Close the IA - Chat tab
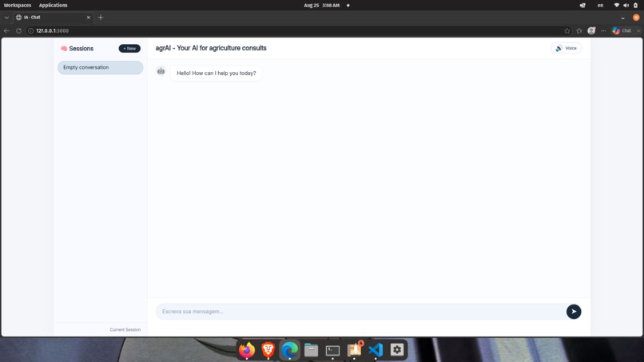The height and width of the screenshot is (362, 644). click(x=89, y=18)
